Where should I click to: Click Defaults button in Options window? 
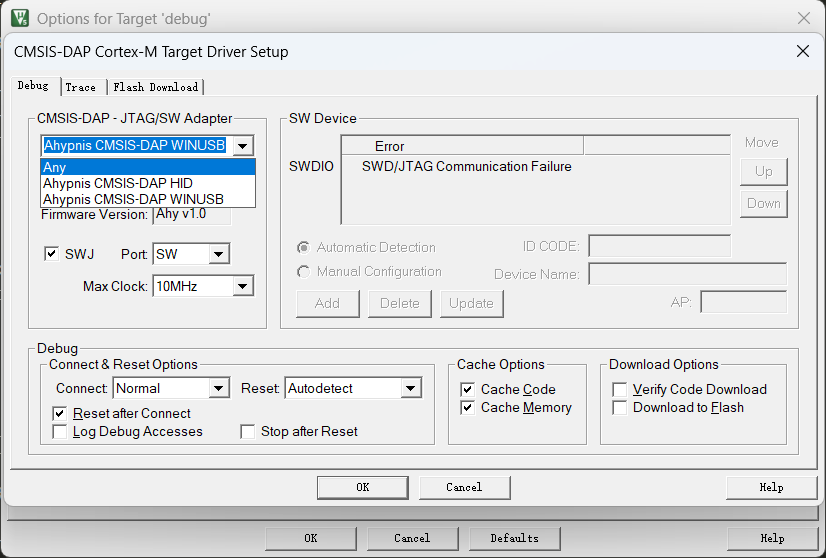[x=514, y=538]
